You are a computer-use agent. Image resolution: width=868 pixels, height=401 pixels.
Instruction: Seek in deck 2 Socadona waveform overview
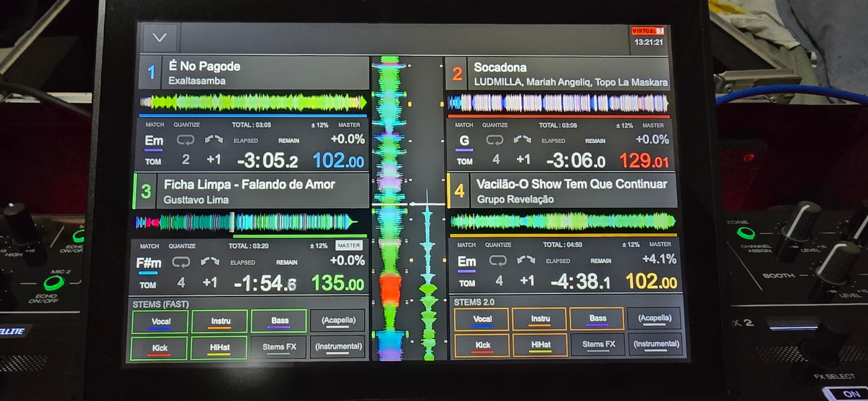tap(558, 103)
